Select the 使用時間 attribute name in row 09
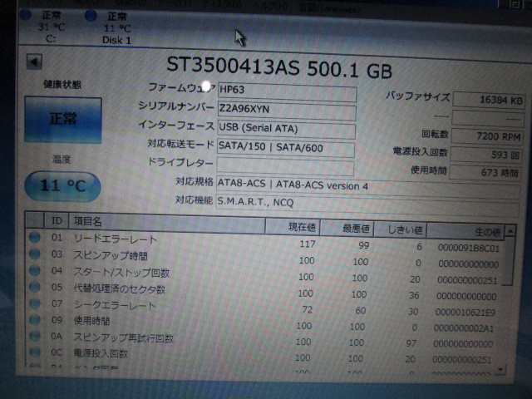This screenshot has height=399, width=532. (92, 321)
